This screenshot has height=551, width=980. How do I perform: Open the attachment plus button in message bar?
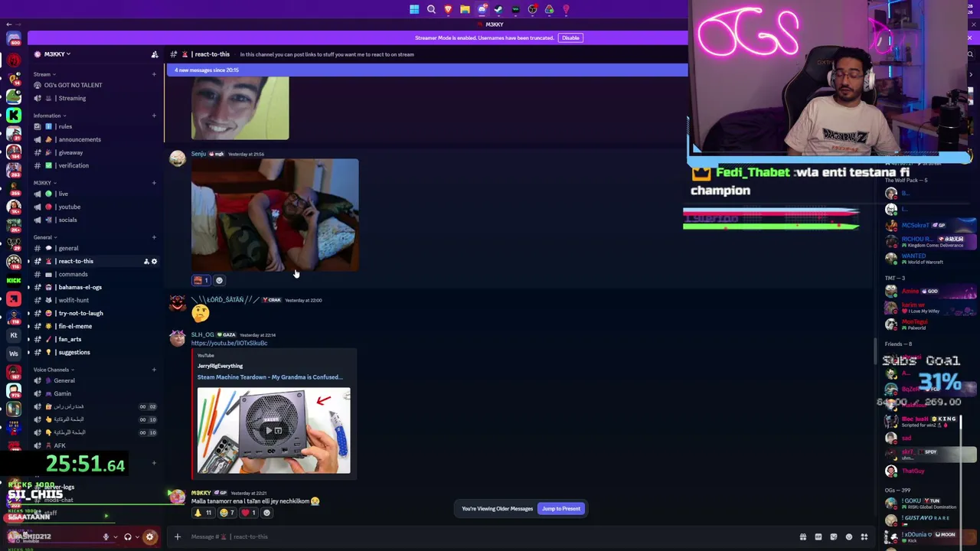click(x=177, y=536)
